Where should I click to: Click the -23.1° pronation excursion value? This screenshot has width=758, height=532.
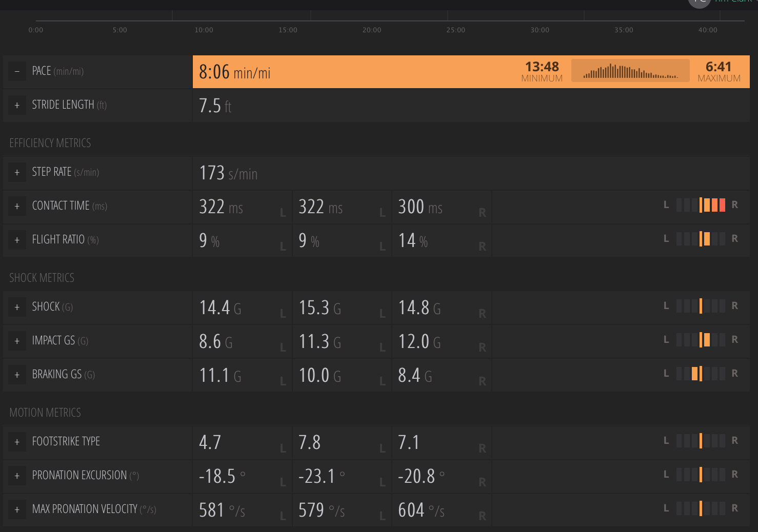coord(322,477)
